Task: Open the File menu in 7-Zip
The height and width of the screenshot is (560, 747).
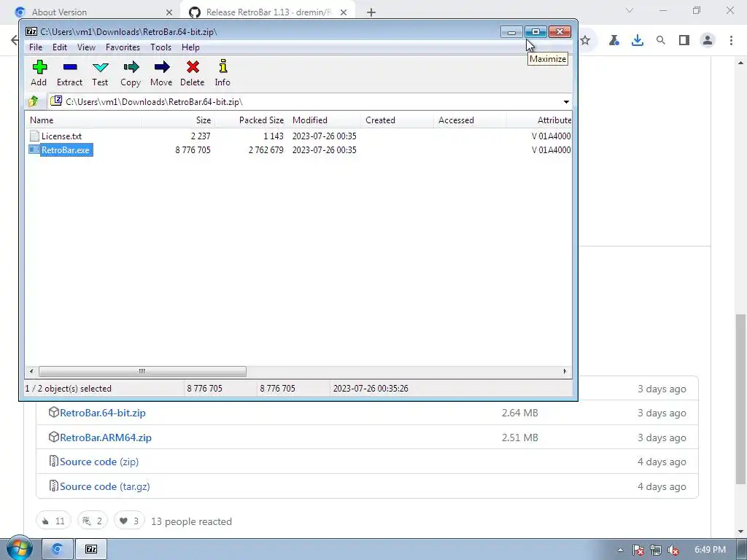Action: (36, 47)
